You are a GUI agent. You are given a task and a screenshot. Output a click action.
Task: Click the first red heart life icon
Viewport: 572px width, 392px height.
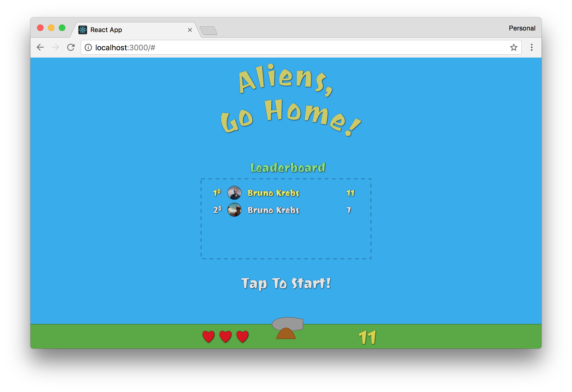point(208,336)
